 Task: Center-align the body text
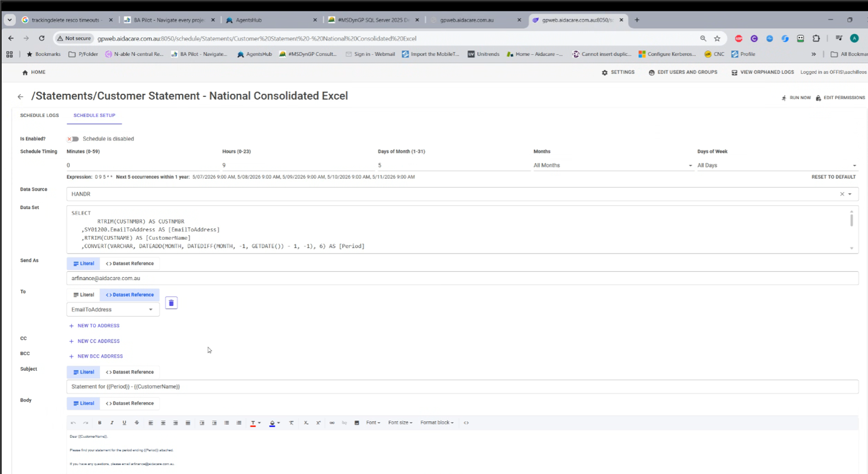pyautogui.click(x=163, y=423)
